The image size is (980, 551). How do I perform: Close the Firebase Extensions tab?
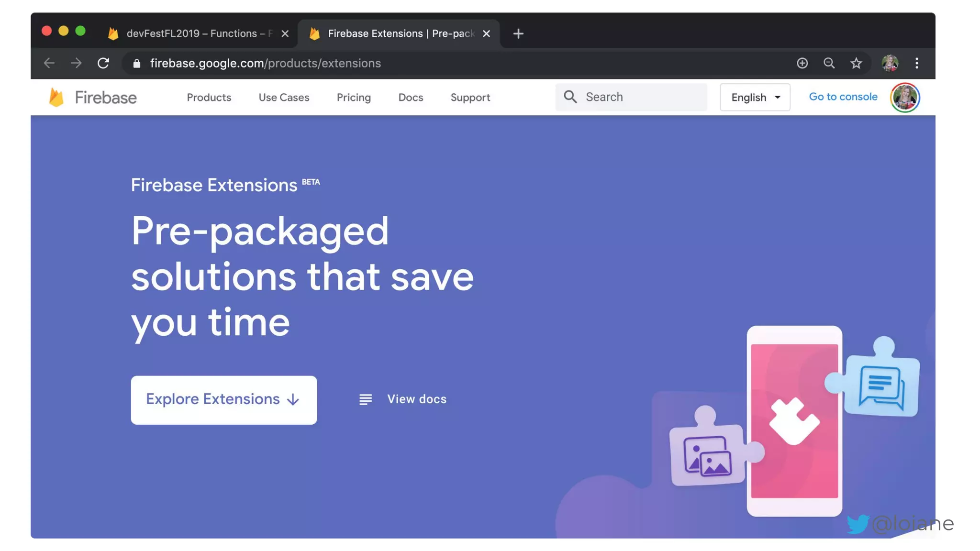[x=487, y=33]
